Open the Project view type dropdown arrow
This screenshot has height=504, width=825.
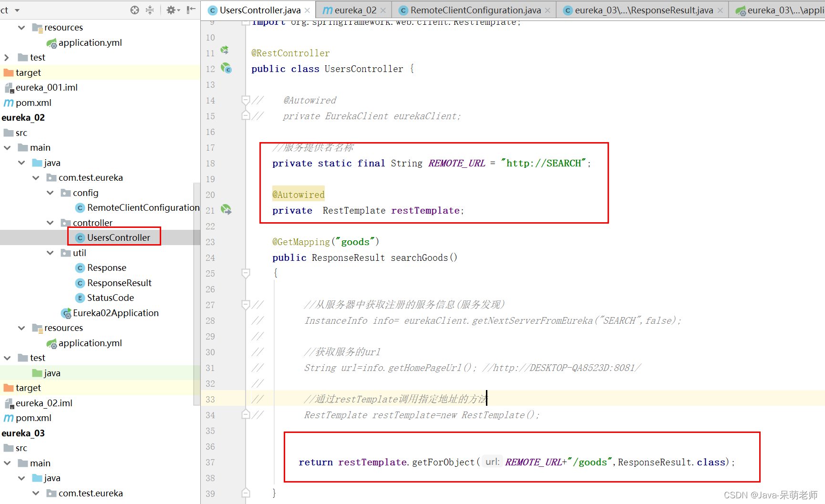click(x=17, y=10)
